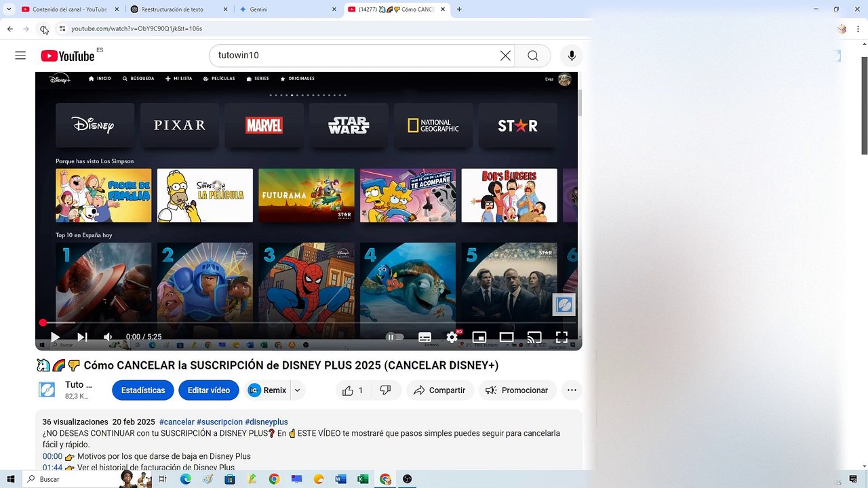Seek using the video progress bar
The height and width of the screenshot is (488, 868).
coord(309,323)
